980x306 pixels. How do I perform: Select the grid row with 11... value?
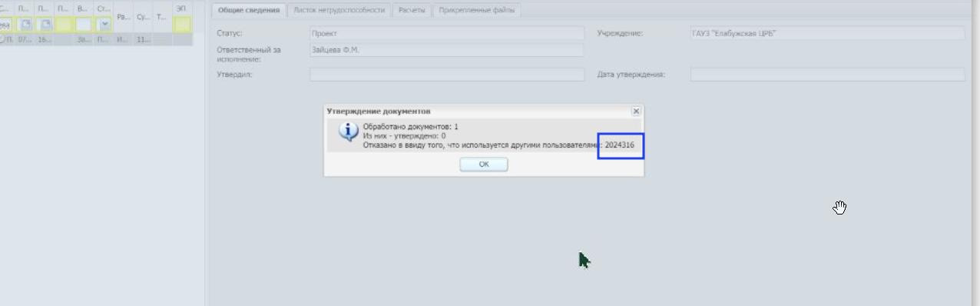point(95,38)
